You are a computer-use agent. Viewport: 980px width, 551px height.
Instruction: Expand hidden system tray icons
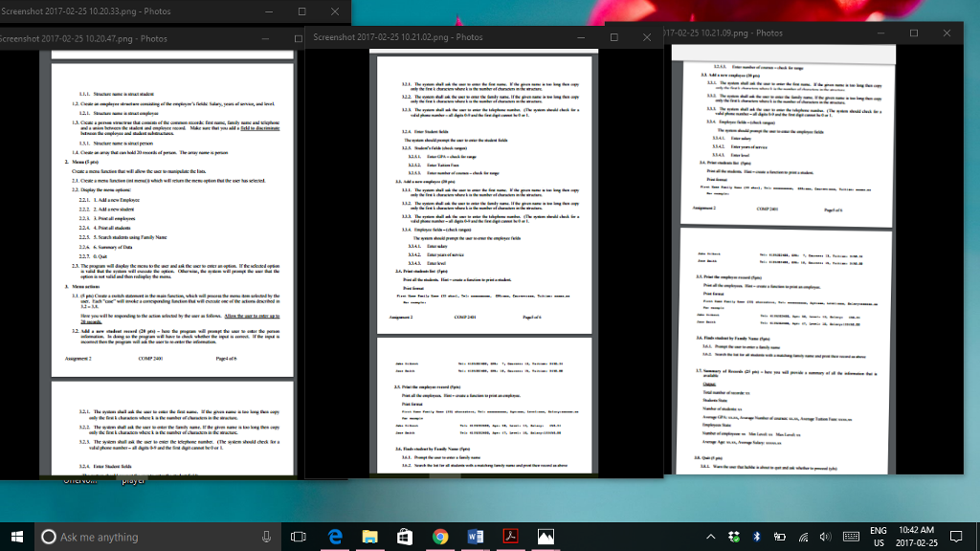710,537
